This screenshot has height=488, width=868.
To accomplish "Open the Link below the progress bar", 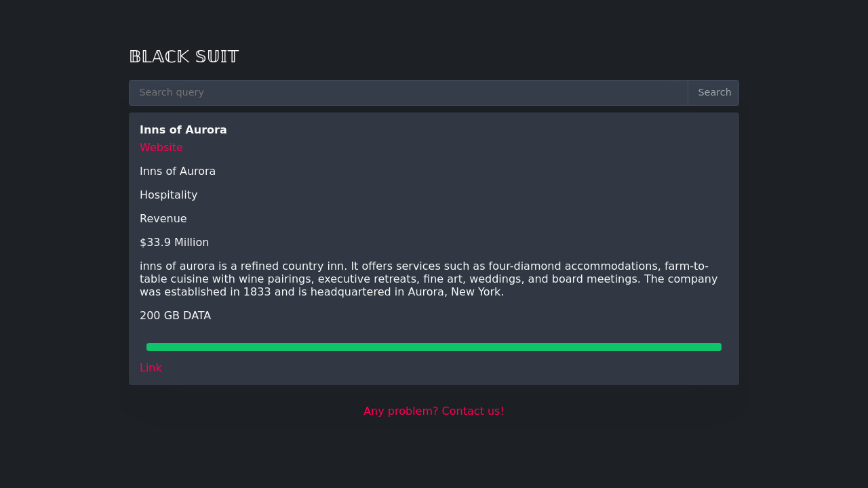I will (x=151, y=368).
